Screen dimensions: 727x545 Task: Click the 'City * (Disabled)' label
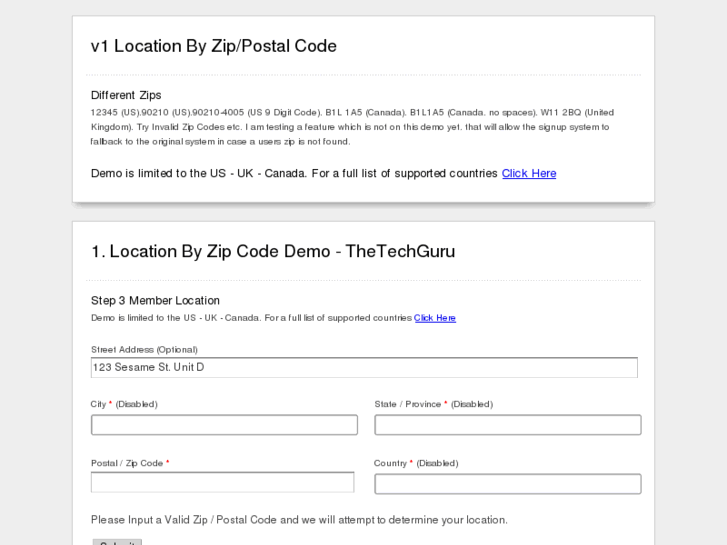coord(124,404)
